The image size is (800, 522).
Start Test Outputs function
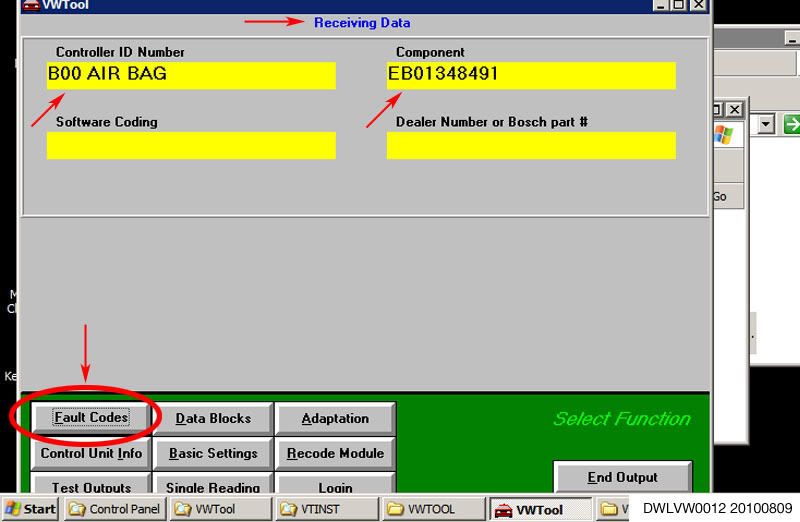(91, 484)
